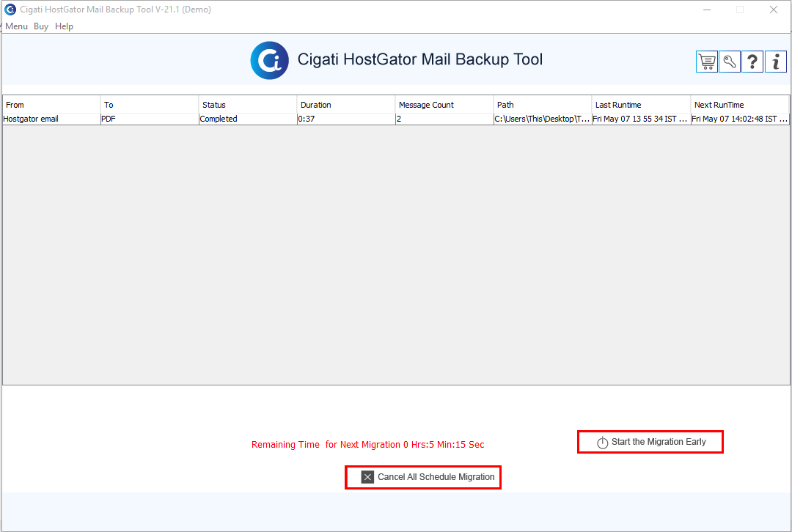Click the Remaining Time for Next Migration text
This screenshot has width=792, height=532.
(367, 445)
